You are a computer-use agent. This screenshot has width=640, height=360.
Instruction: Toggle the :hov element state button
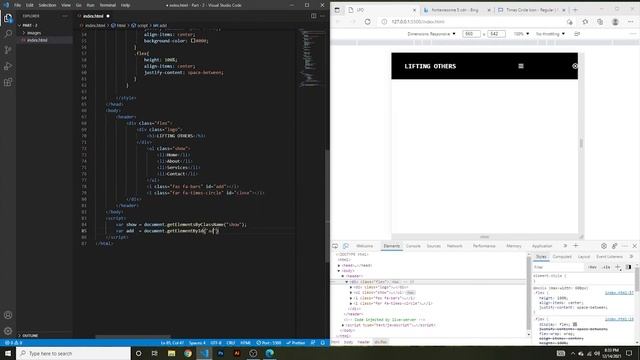[x=592, y=267]
